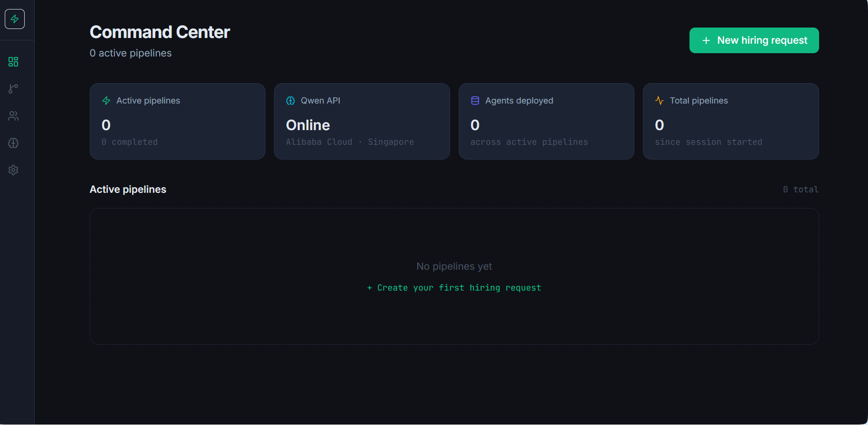Image resolution: width=868 pixels, height=425 pixels.
Task: Open the pipelines branch icon in sidebar
Action: (13, 89)
